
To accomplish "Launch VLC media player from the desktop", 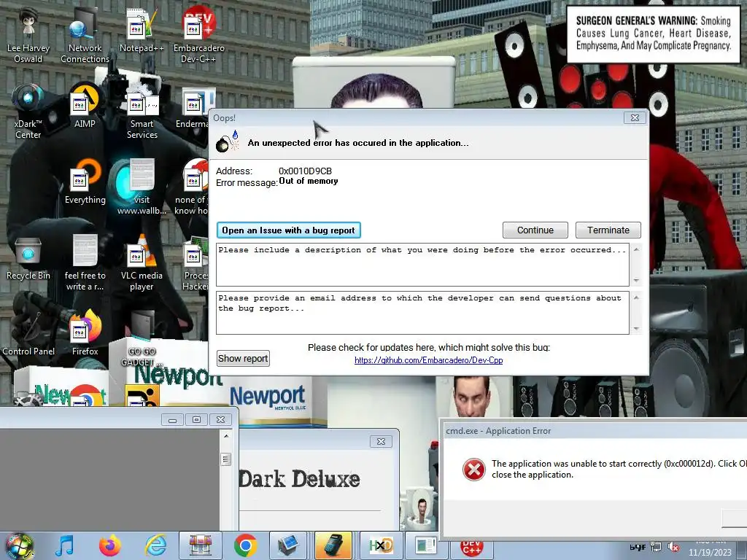I will coord(142,262).
